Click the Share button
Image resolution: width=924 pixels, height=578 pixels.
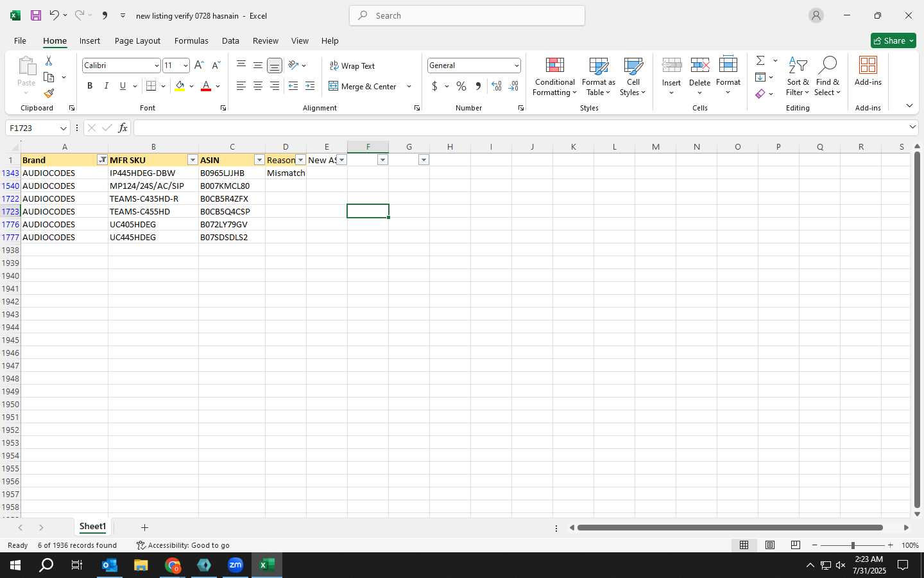(x=893, y=40)
